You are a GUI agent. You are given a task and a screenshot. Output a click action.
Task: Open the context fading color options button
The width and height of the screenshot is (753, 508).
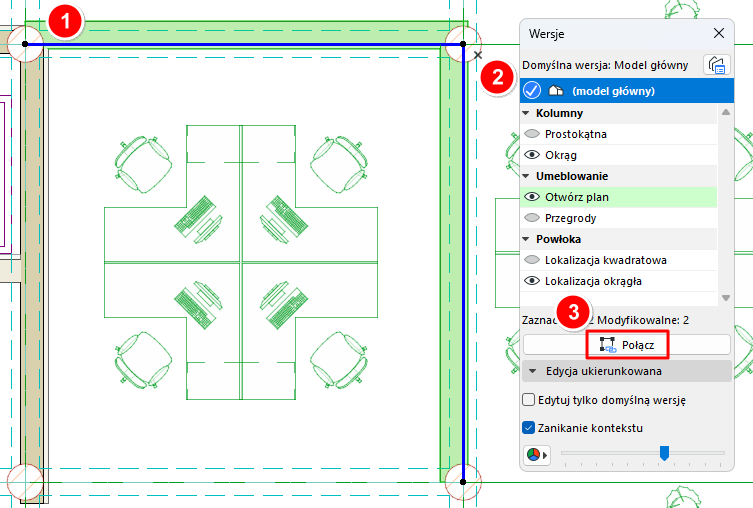pyautogui.click(x=536, y=454)
